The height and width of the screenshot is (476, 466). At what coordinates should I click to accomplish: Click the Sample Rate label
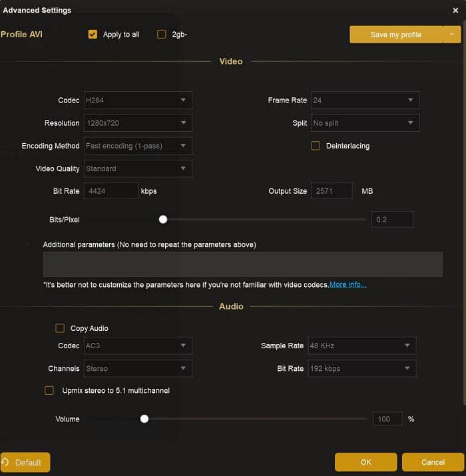[282, 346]
